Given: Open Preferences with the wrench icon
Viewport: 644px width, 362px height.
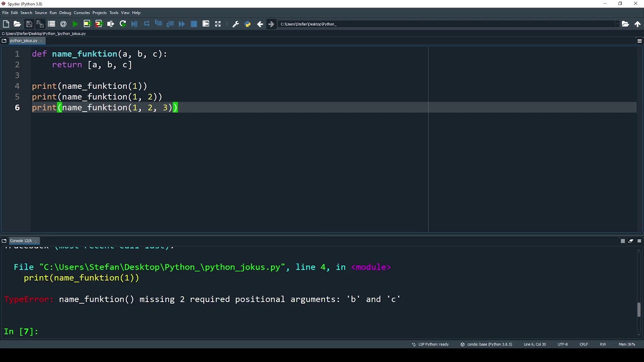Looking at the screenshot, I should tap(235, 24).
